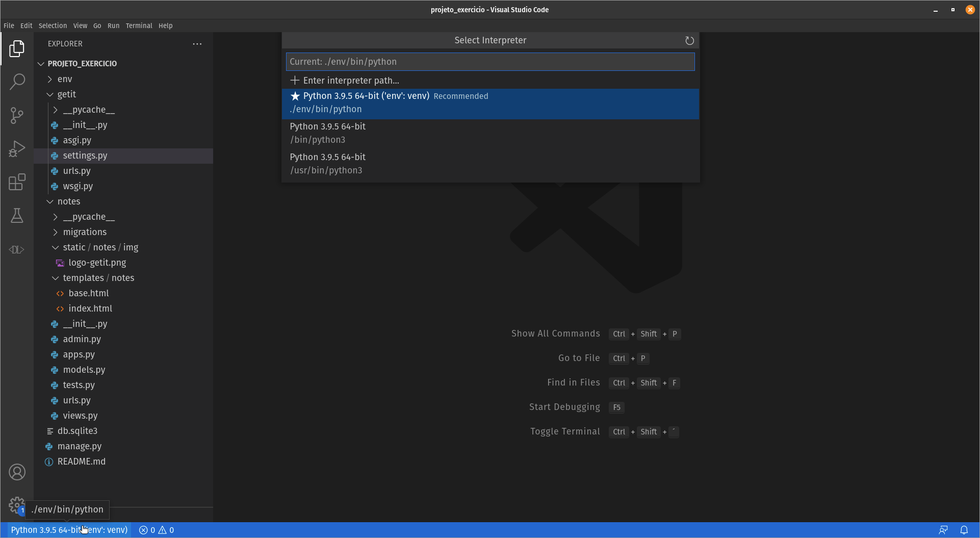Expand __pycache__ folder under notes
980x538 pixels.
pos(56,217)
